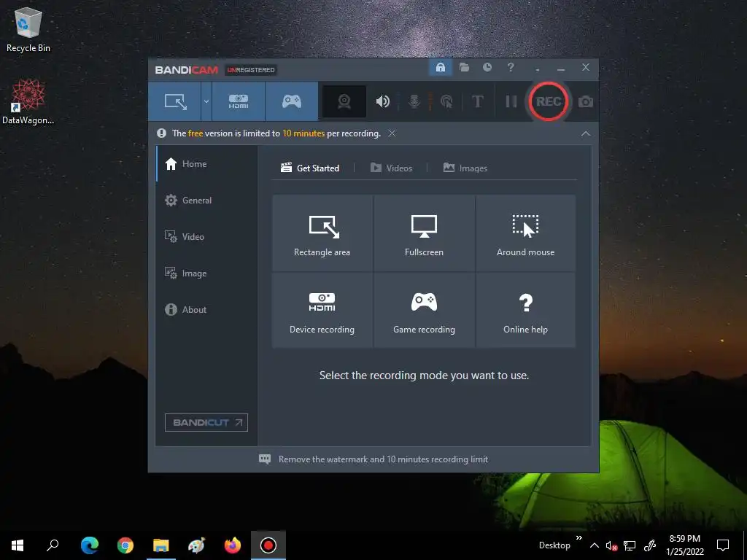Viewport: 747px width, 560px height.
Task: Open the clock showing 8:59 PM
Action: click(x=684, y=545)
